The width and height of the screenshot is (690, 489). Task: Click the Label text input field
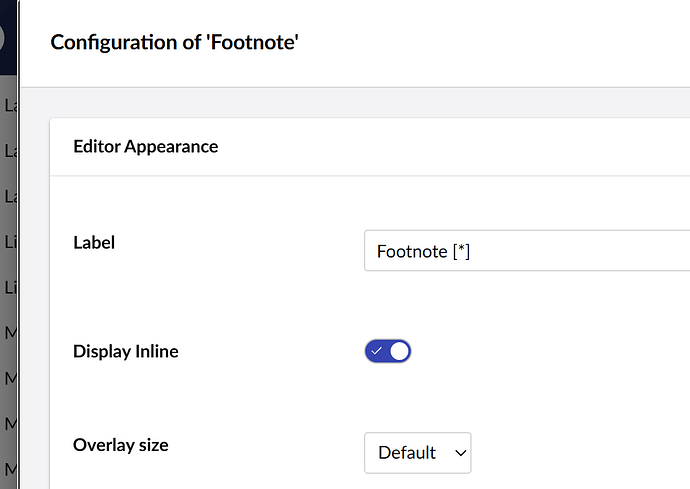point(525,251)
